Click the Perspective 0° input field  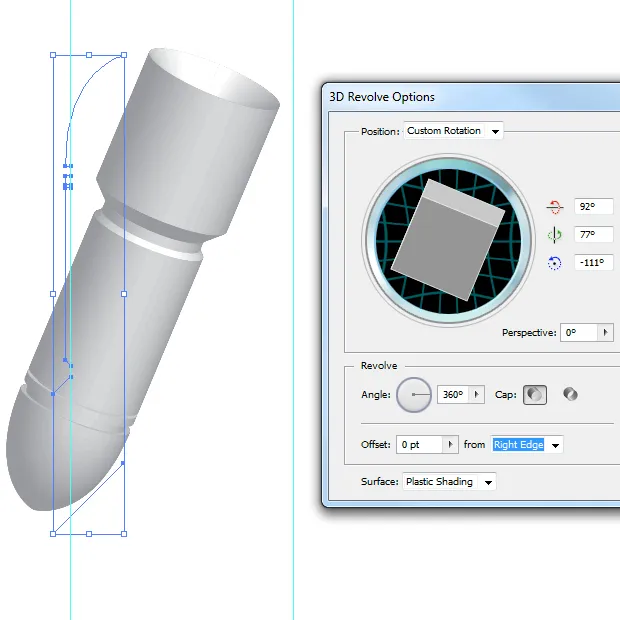[579, 333]
